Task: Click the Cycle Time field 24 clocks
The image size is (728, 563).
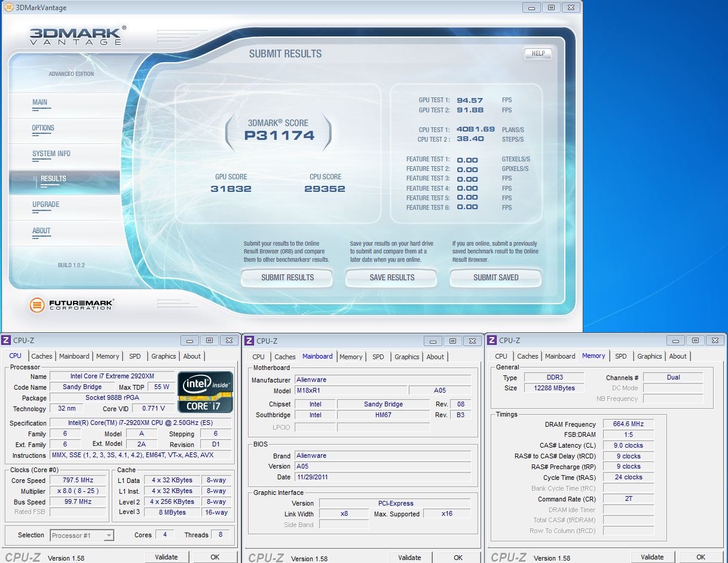Action: click(x=628, y=478)
